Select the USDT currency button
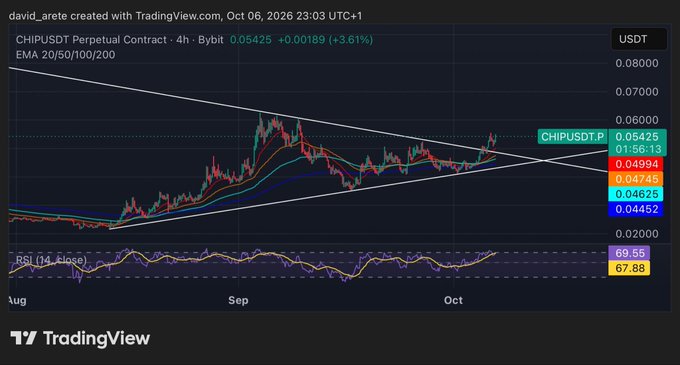The width and height of the screenshot is (680, 365). point(639,39)
